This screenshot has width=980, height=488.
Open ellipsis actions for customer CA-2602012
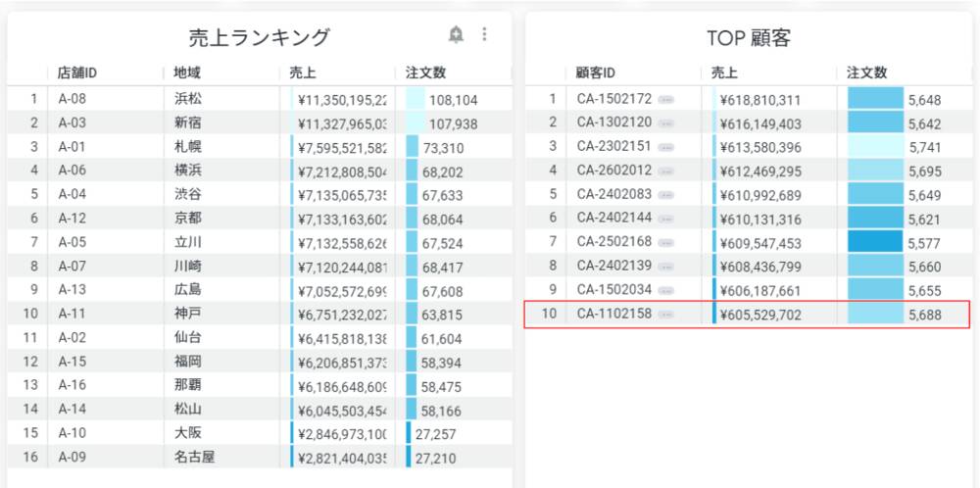(x=666, y=171)
